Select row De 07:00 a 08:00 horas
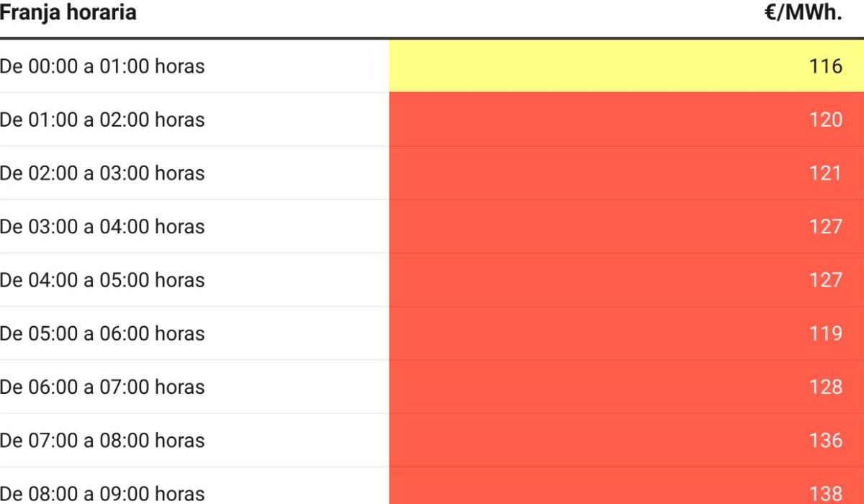 coord(432,440)
